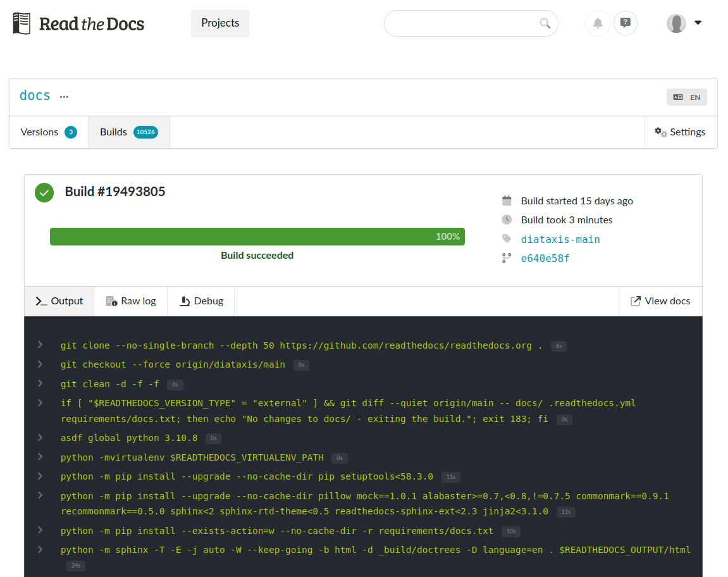
Task: Click the Versions count badge 3
Action: pyautogui.click(x=71, y=132)
